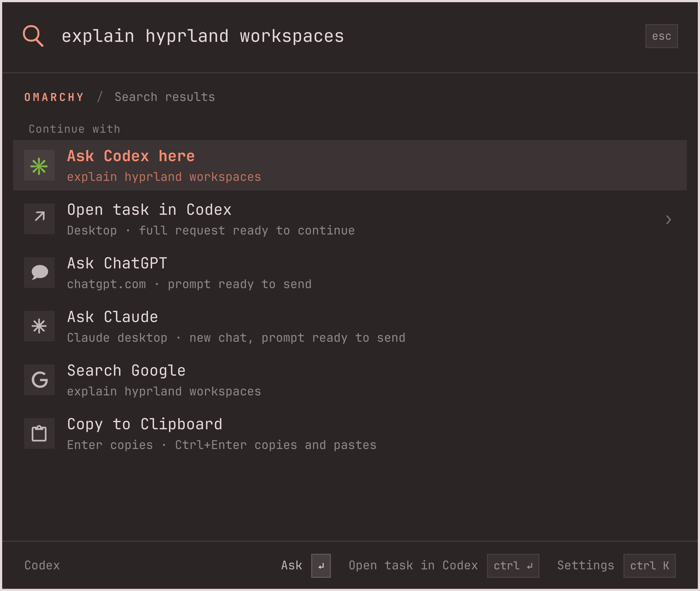Click 'chatgpt.com · prompt ready to send' text

pyautogui.click(x=189, y=284)
